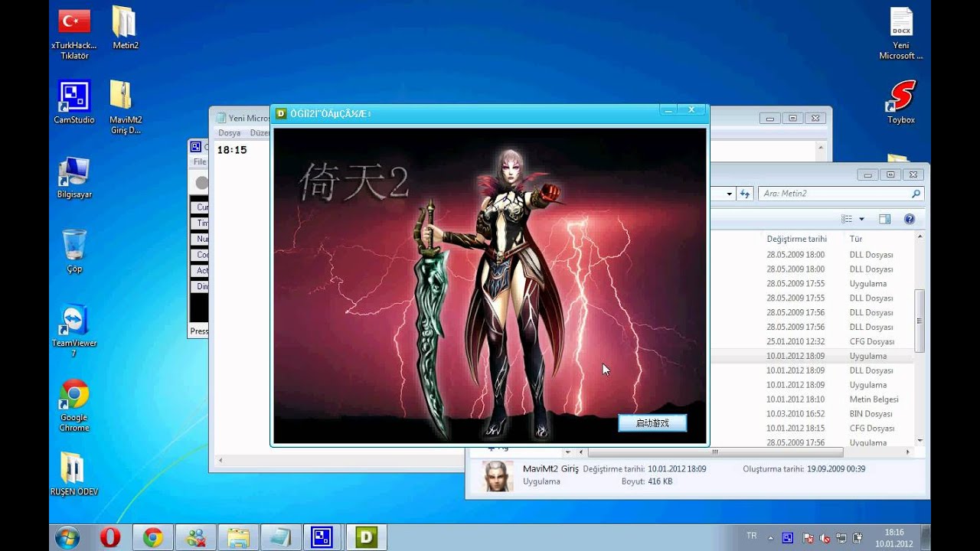
Task: Click CamStudio icon in system tray
Action: [787, 538]
